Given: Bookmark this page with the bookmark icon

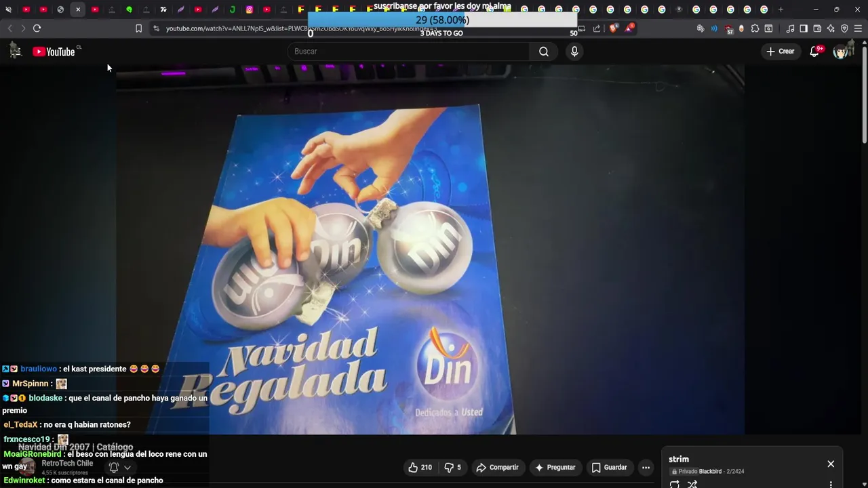Looking at the screenshot, I should 138,28.
